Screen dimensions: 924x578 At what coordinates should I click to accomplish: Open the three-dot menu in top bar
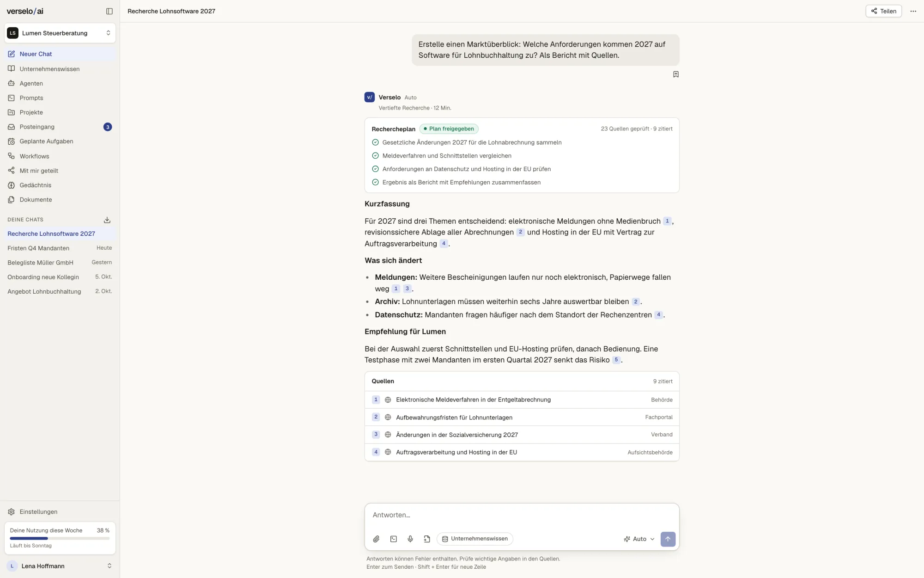tap(913, 11)
